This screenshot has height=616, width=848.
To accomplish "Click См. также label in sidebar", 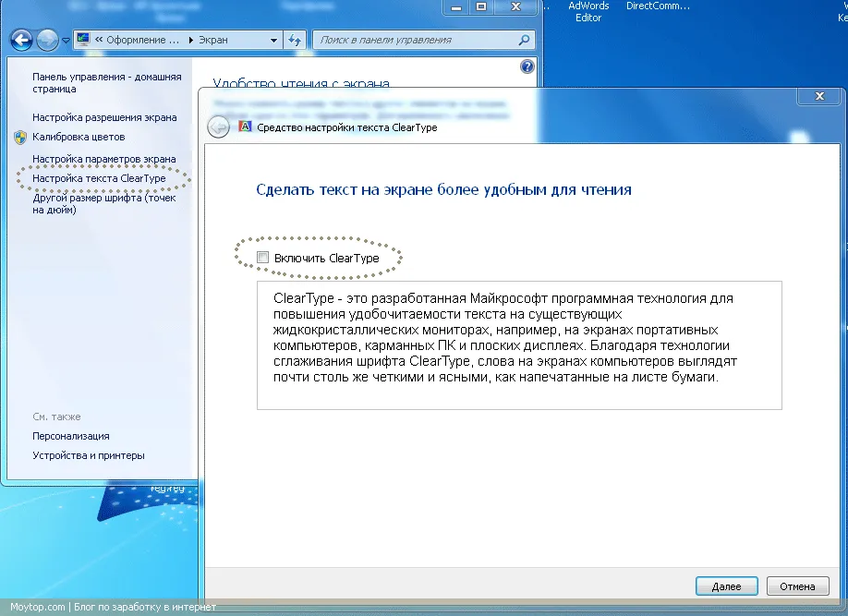I will [56, 417].
